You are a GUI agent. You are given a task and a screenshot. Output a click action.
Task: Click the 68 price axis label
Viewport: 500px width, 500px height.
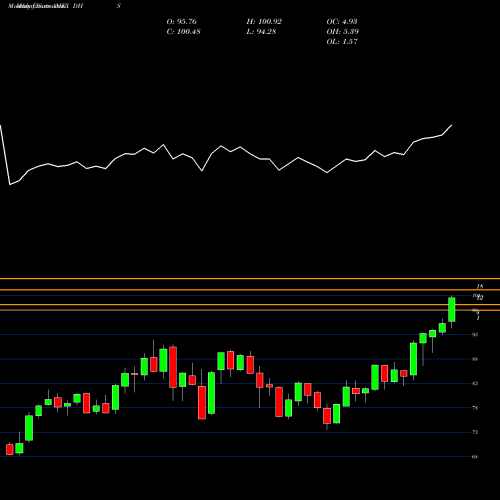point(475,457)
